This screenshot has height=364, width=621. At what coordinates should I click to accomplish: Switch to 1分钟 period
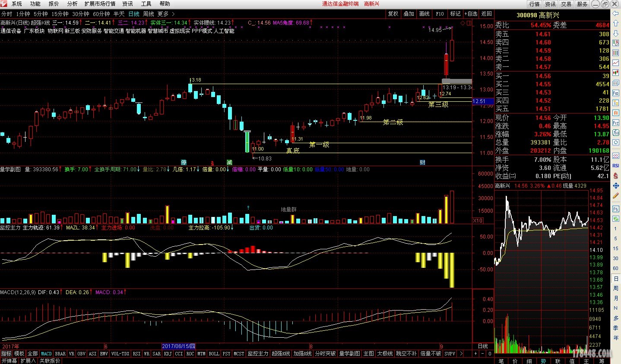[x=23, y=14]
